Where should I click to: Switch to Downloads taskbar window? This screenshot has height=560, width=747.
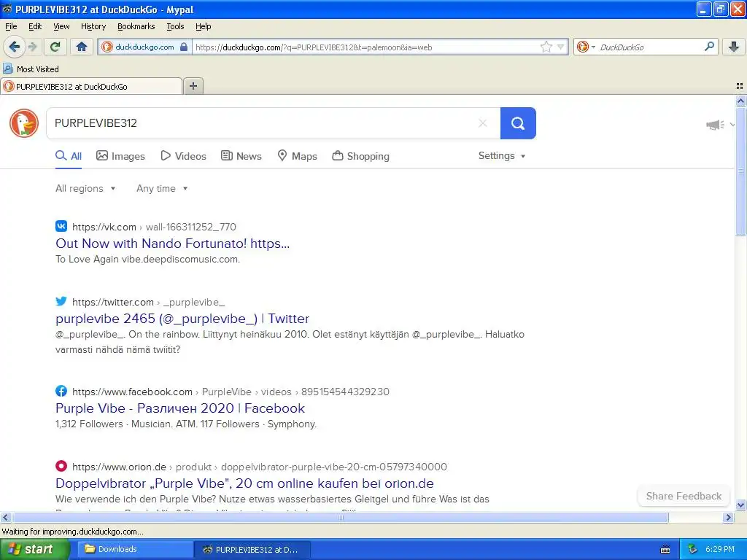point(134,549)
